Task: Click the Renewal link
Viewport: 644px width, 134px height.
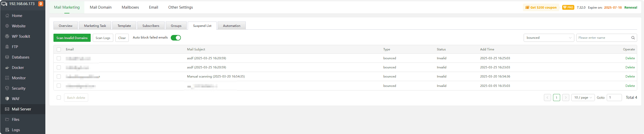Action: pyautogui.click(x=631, y=8)
